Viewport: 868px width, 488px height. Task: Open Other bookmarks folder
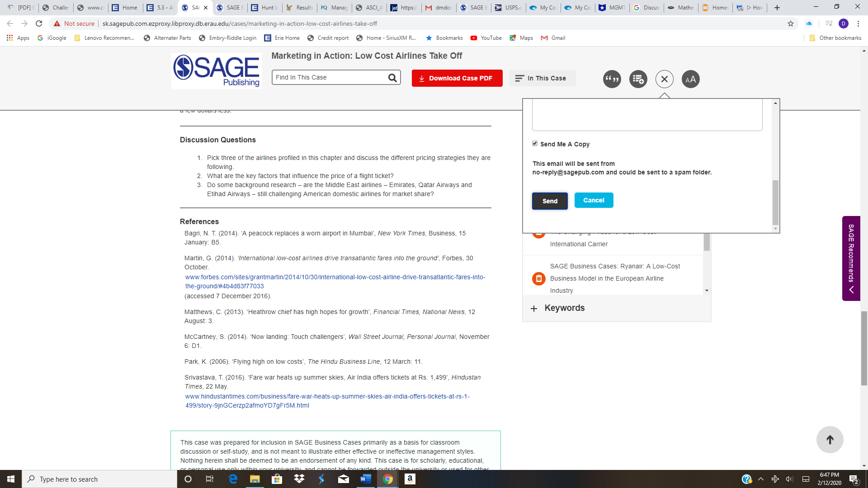coord(835,38)
